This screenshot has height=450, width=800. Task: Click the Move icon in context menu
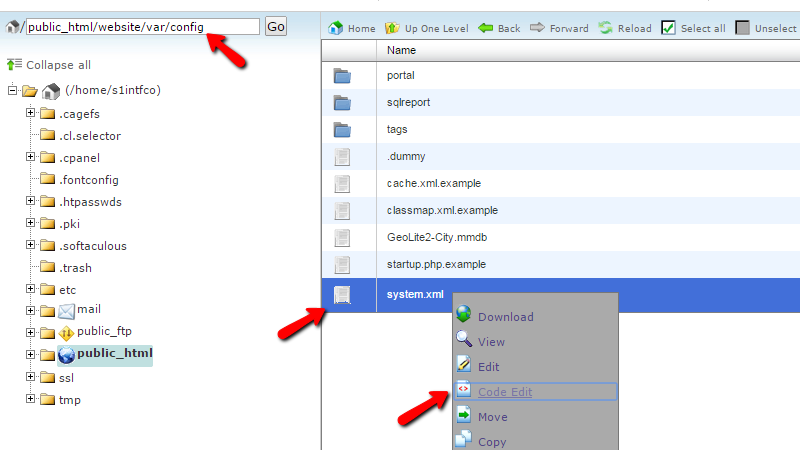pyautogui.click(x=464, y=414)
